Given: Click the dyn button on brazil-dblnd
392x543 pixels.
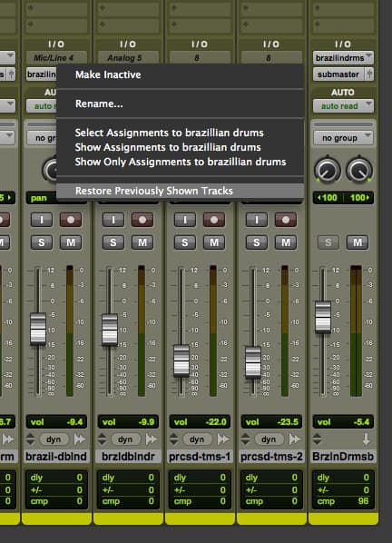Looking at the screenshot, I should pos(54,439).
